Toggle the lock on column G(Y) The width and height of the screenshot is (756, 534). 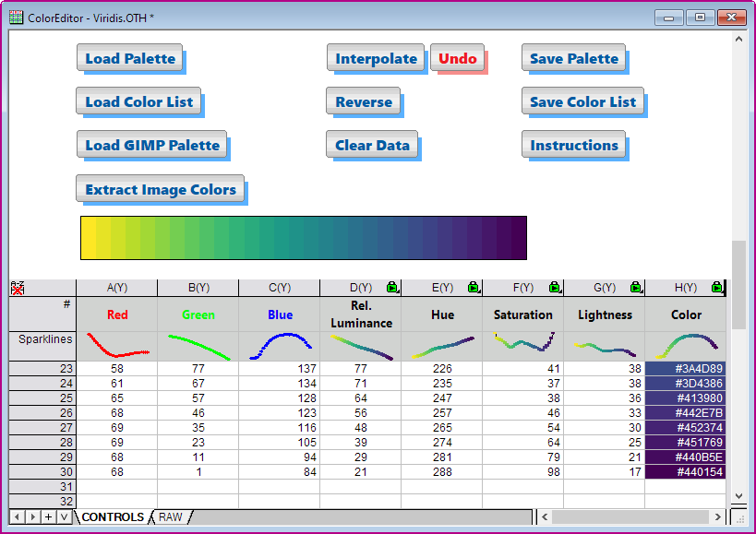point(635,287)
